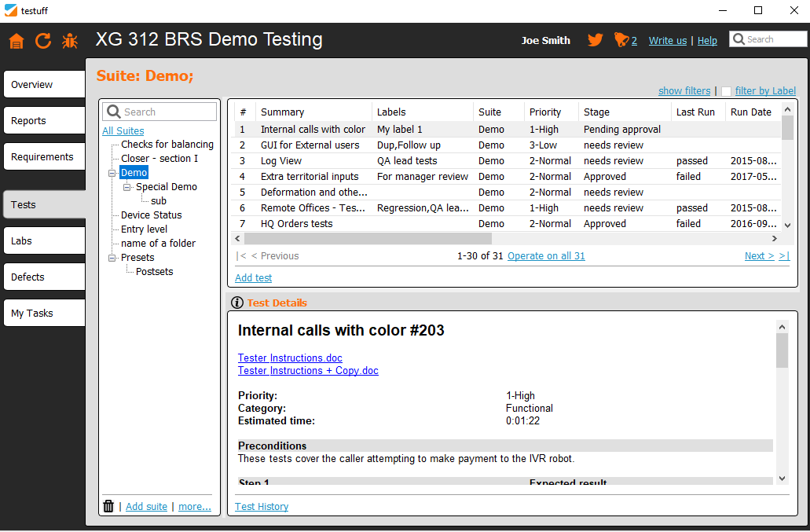
Task: Open the Requirements tab
Action: [x=45, y=156]
